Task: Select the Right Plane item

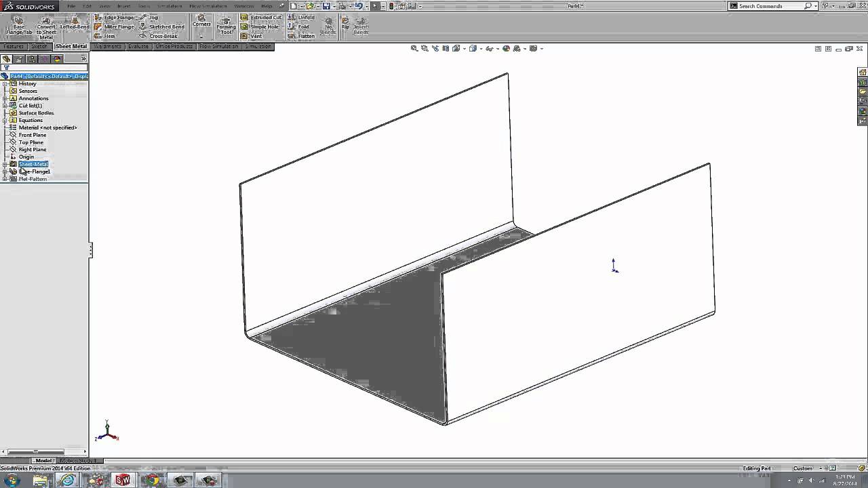Action: 32,150
